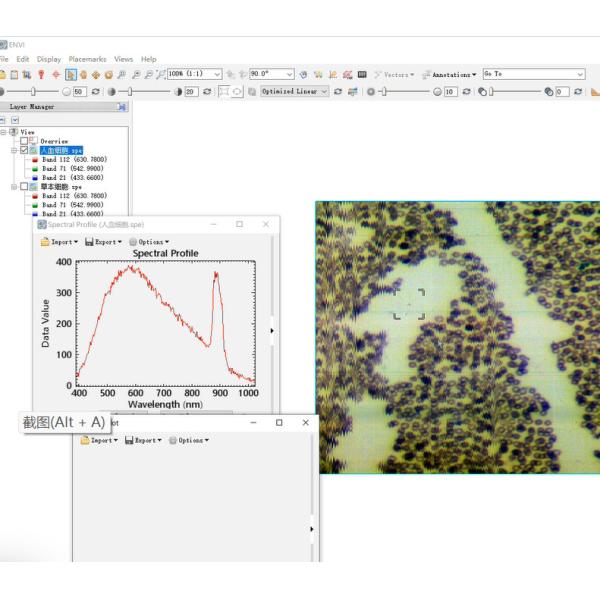Enable the 草本细胞.spe layer checkbox

click(25, 186)
